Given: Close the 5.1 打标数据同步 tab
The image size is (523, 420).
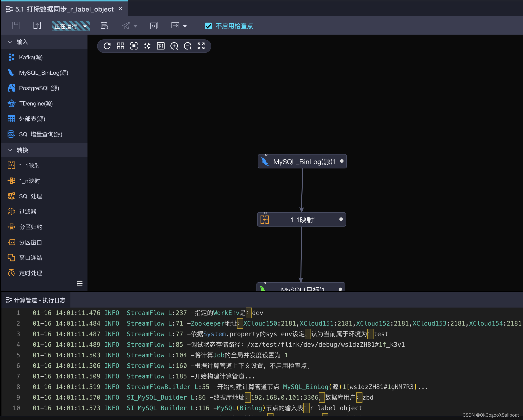Looking at the screenshot, I should tap(120, 9).
